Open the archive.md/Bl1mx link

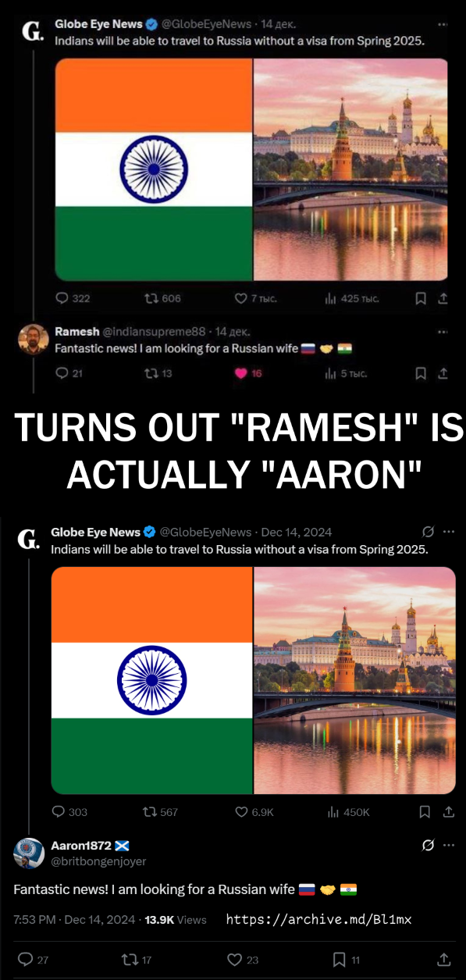(x=318, y=919)
